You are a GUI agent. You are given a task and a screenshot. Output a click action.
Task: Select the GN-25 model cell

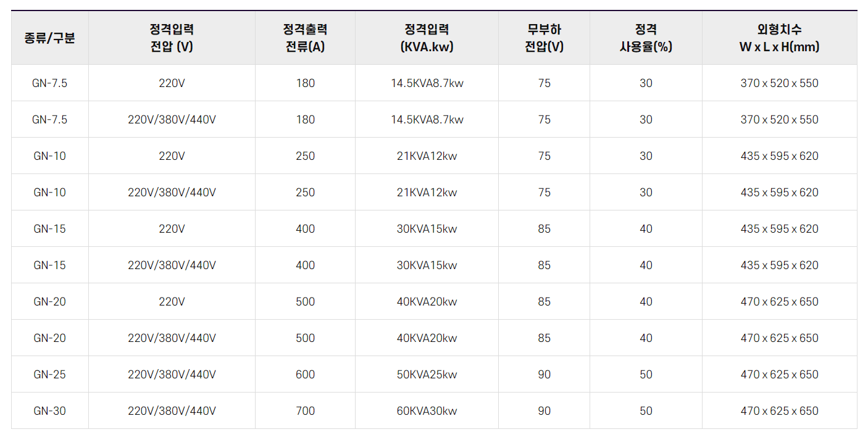[50, 375]
